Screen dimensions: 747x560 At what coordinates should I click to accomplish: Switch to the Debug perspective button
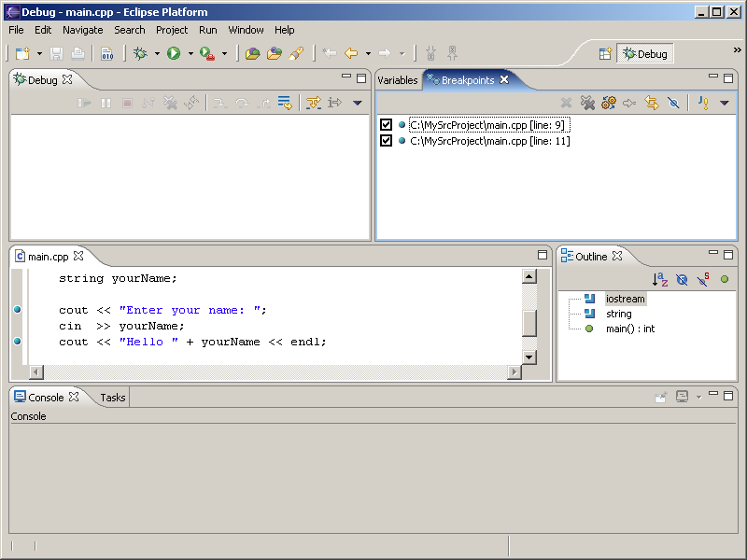(644, 54)
